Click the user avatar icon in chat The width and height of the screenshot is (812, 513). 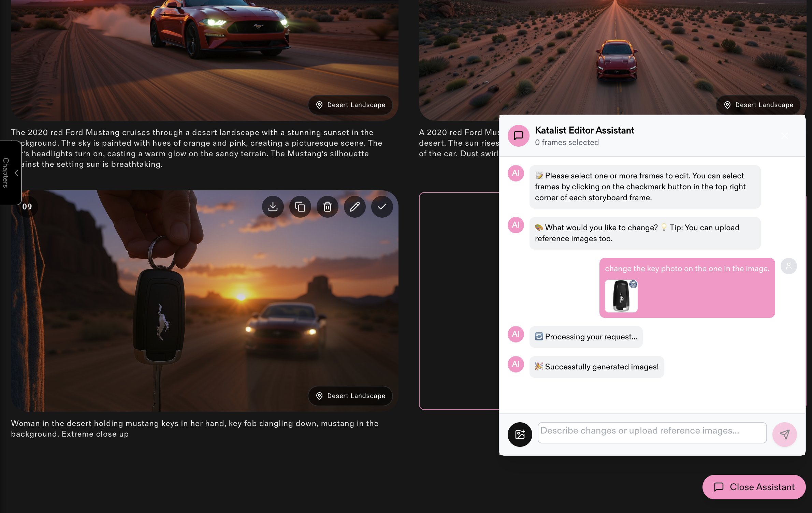click(788, 266)
